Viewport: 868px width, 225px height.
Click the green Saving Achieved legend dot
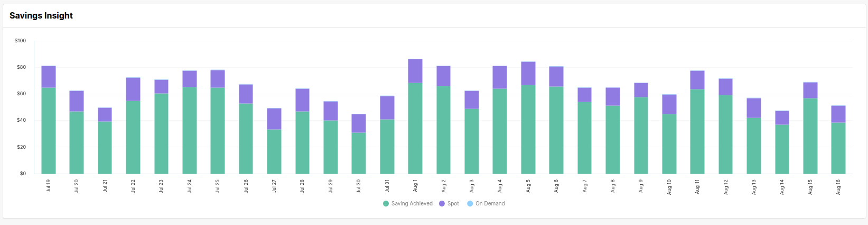click(386, 204)
